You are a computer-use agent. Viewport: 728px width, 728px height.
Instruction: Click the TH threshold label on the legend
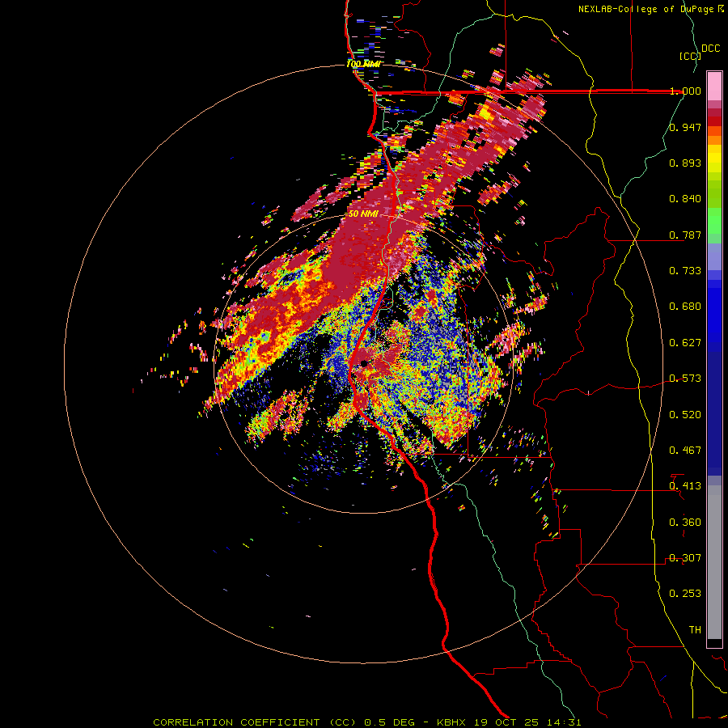click(x=695, y=630)
